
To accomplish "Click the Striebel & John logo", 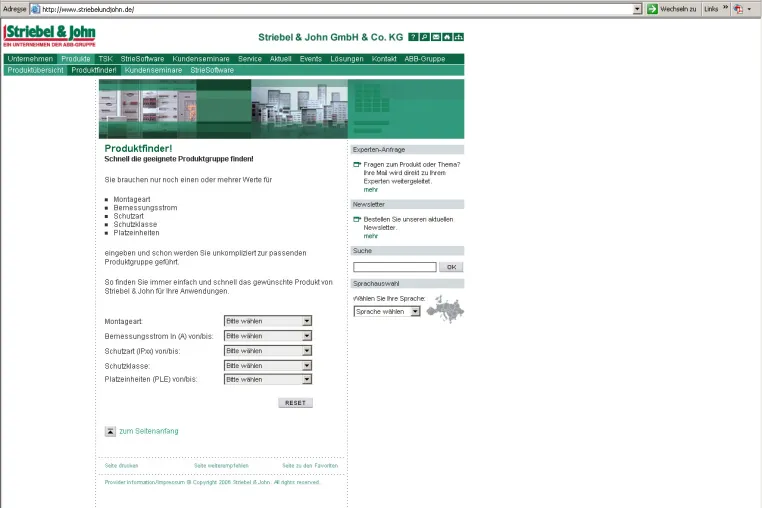I will click(x=49, y=35).
